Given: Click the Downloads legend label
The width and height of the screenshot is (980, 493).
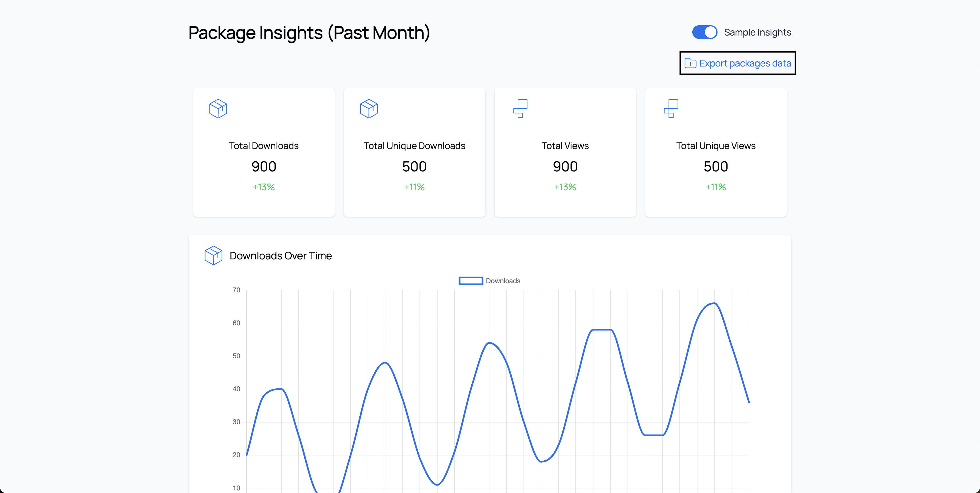Looking at the screenshot, I should point(503,281).
